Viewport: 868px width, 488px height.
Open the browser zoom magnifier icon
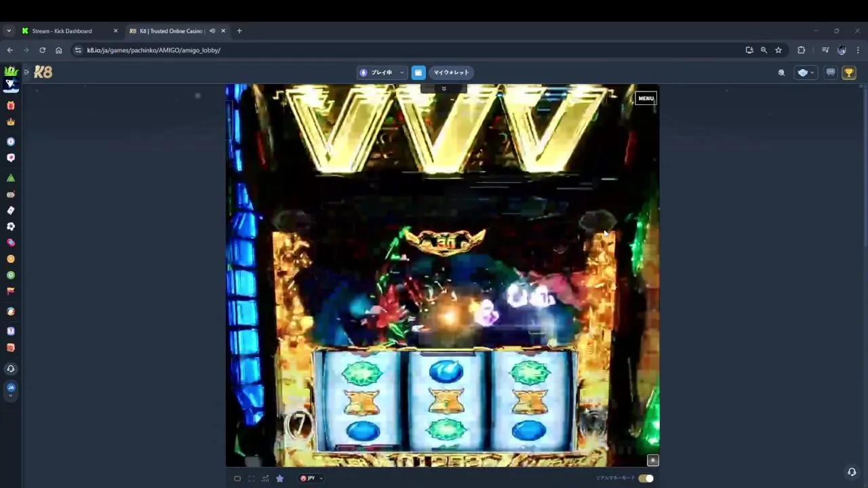(764, 50)
